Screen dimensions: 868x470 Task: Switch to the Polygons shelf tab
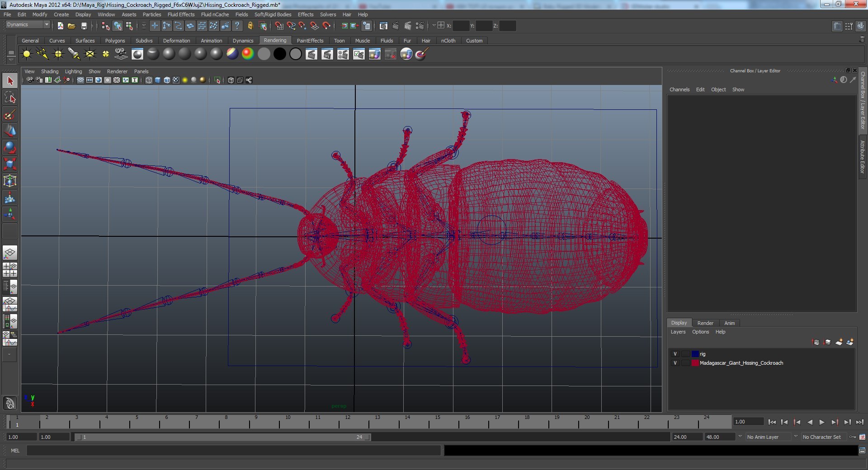click(x=115, y=41)
